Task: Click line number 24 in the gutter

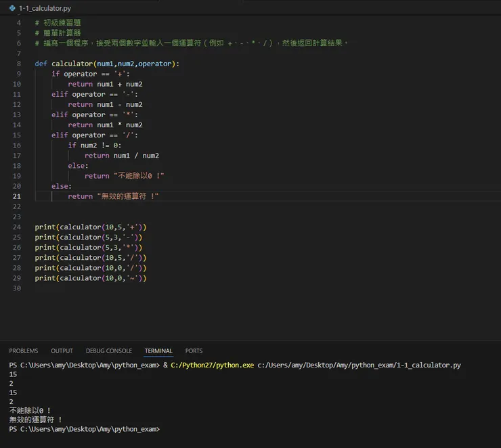Action: 17,227
